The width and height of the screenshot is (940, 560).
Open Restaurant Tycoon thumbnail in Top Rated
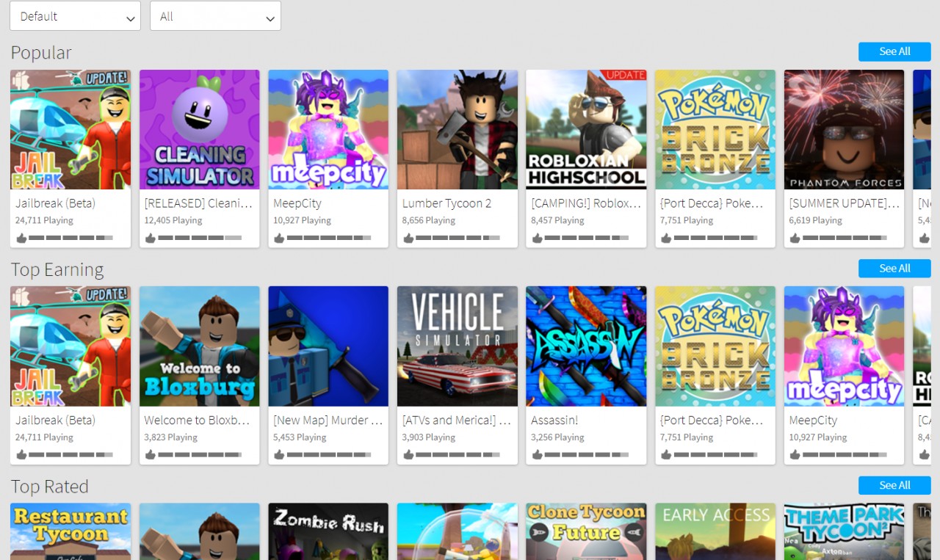[70, 531]
